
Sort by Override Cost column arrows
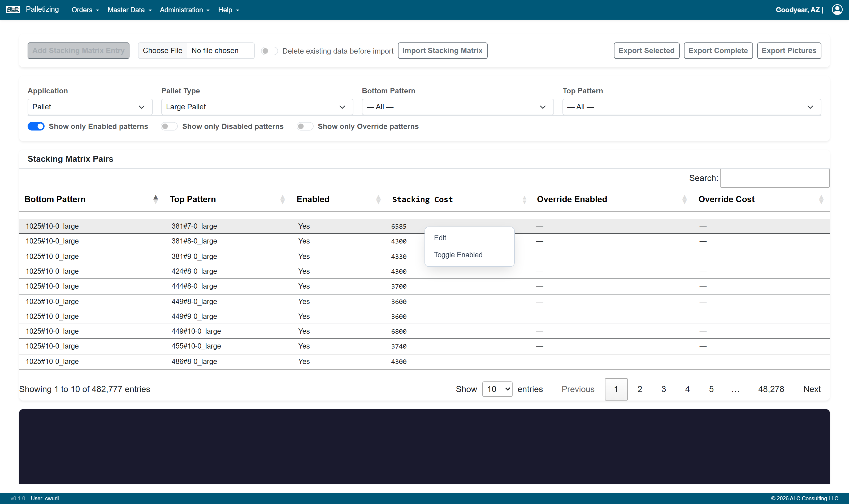[x=821, y=199]
